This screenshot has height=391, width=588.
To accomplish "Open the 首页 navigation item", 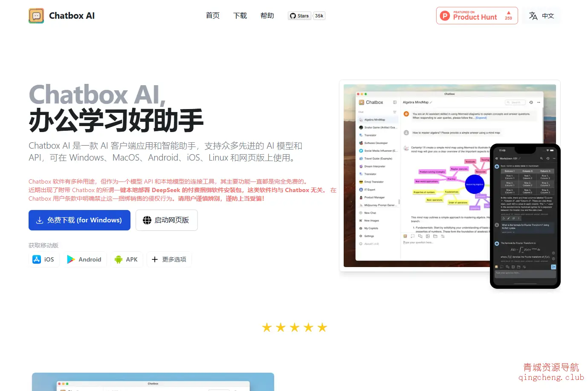I will (x=212, y=15).
